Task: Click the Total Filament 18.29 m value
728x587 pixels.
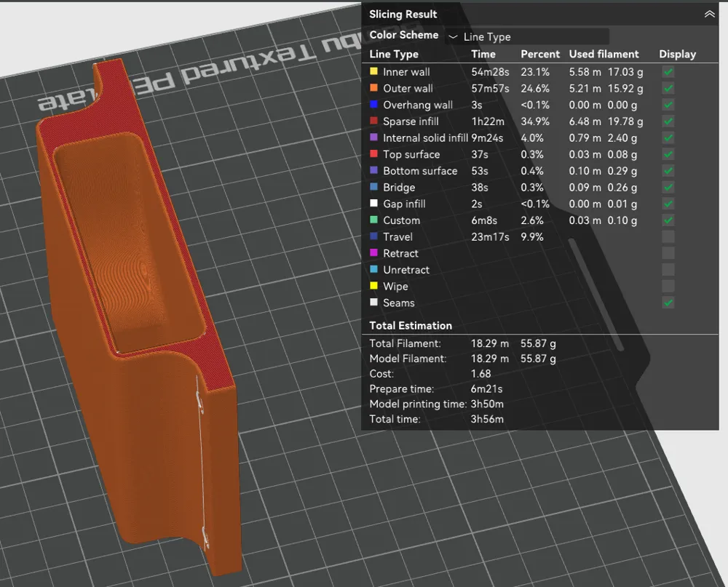Action: (490, 343)
